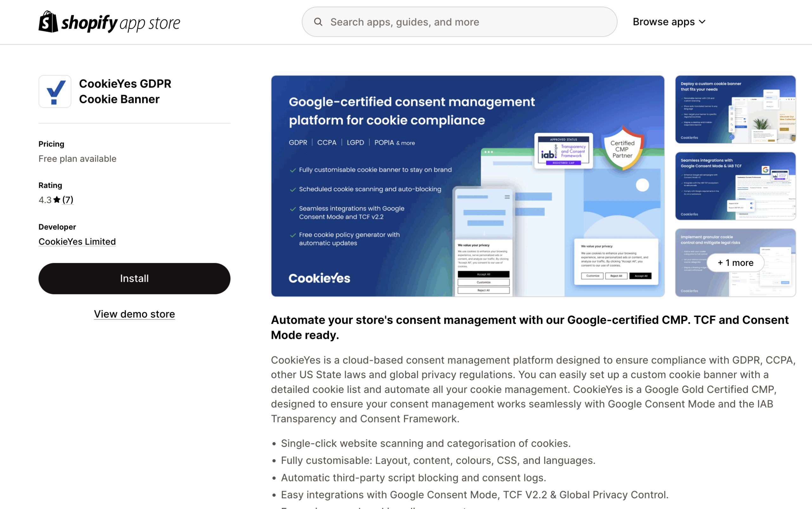Click the Automatic third-party script blocking bullet
Image resolution: width=812 pixels, height=509 pixels.
click(x=413, y=477)
